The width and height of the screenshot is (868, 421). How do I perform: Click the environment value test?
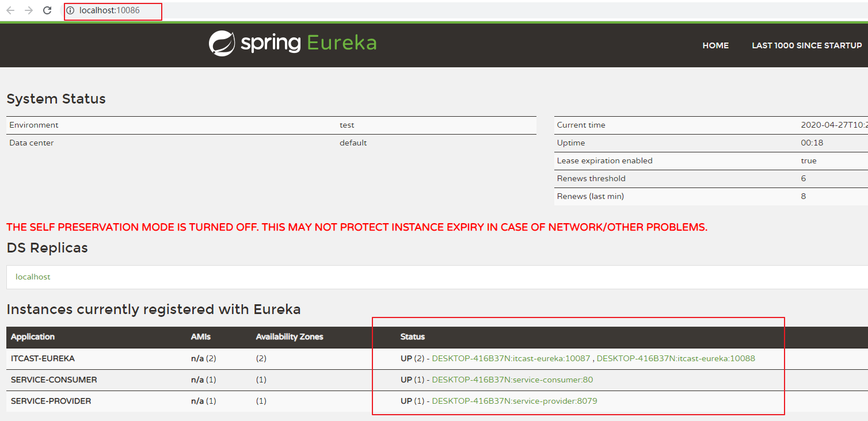pyautogui.click(x=347, y=125)
